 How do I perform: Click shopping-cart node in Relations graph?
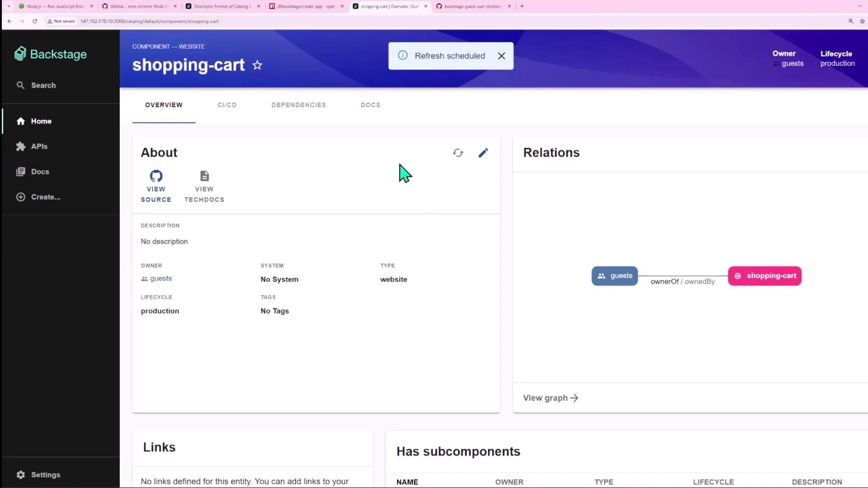(x=764, y=276)
